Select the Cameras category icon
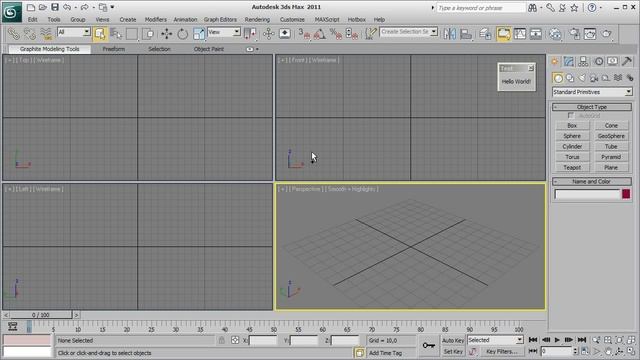The image size is (640, 360). tap(594, 78)
